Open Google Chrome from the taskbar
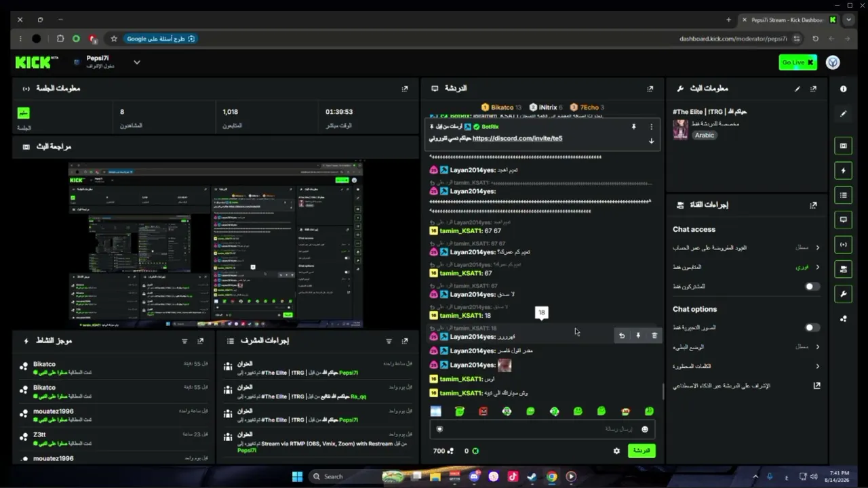Image resolution: width=868 pixels, height=488 pixels. point(552,476)
